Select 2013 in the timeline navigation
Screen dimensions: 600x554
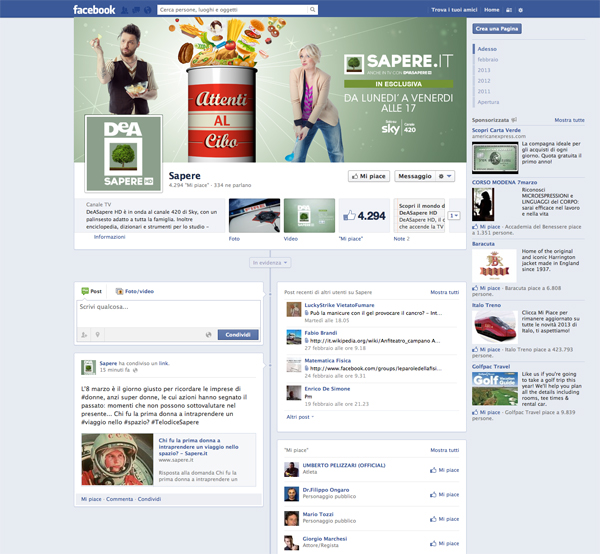click(x=485, y=70)
